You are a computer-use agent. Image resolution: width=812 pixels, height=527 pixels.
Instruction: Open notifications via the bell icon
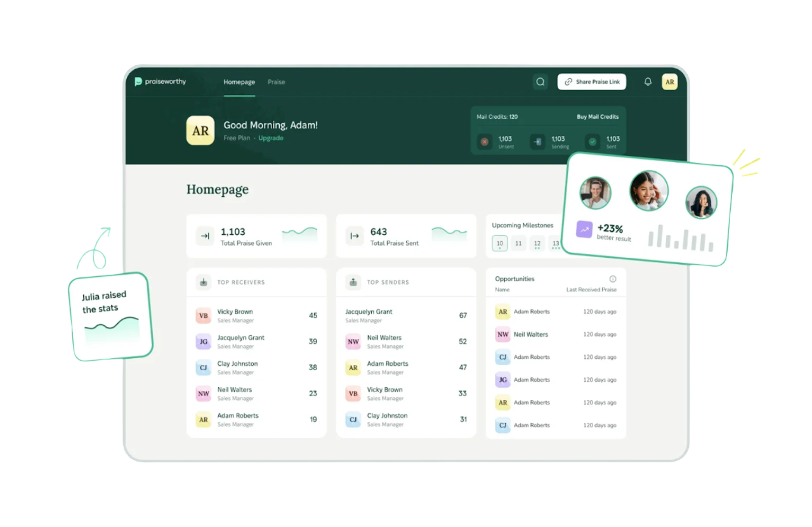[648, 81]
